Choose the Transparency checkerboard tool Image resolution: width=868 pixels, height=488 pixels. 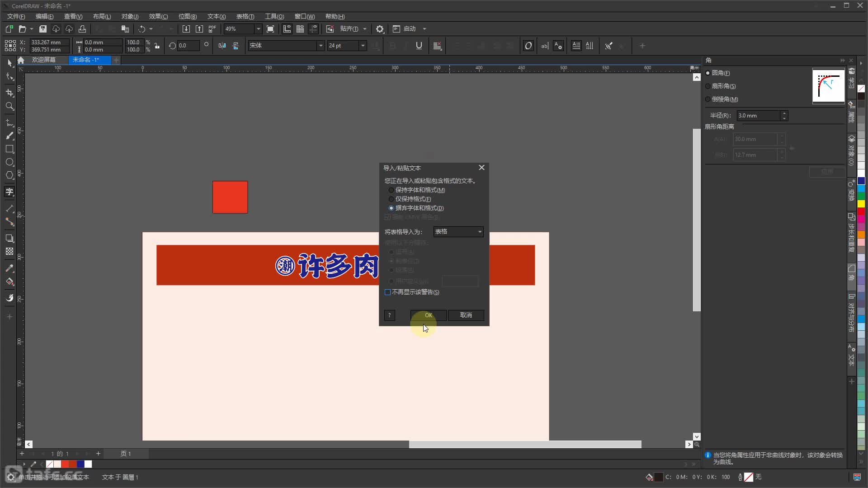9,252
